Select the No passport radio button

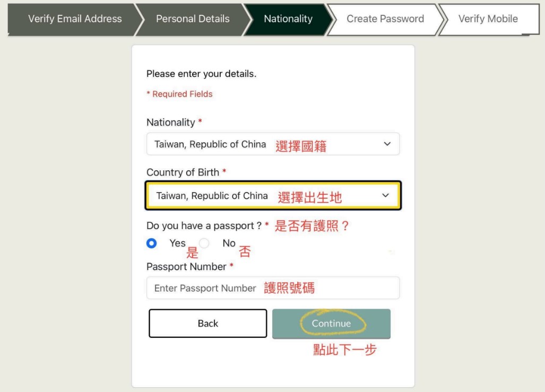pos(204,243)
